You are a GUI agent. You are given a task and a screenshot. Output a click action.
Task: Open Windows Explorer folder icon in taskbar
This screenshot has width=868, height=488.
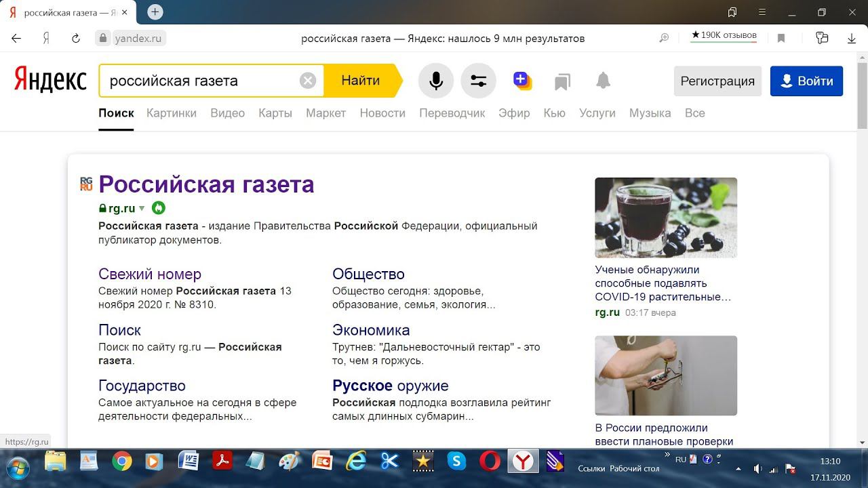tap(56, 462)
